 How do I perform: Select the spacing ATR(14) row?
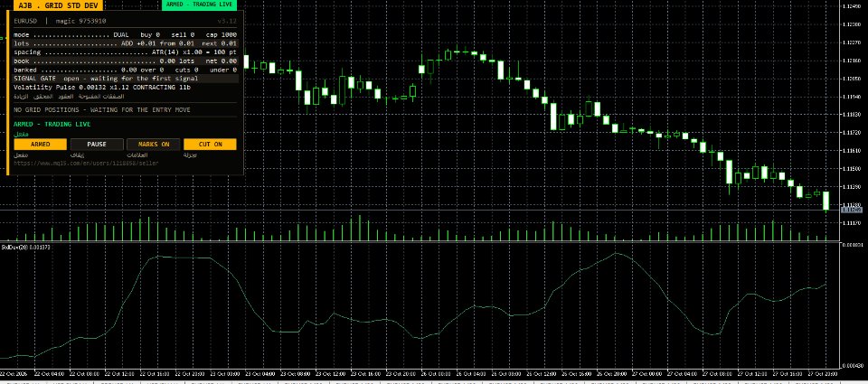(x=125, y=52)
